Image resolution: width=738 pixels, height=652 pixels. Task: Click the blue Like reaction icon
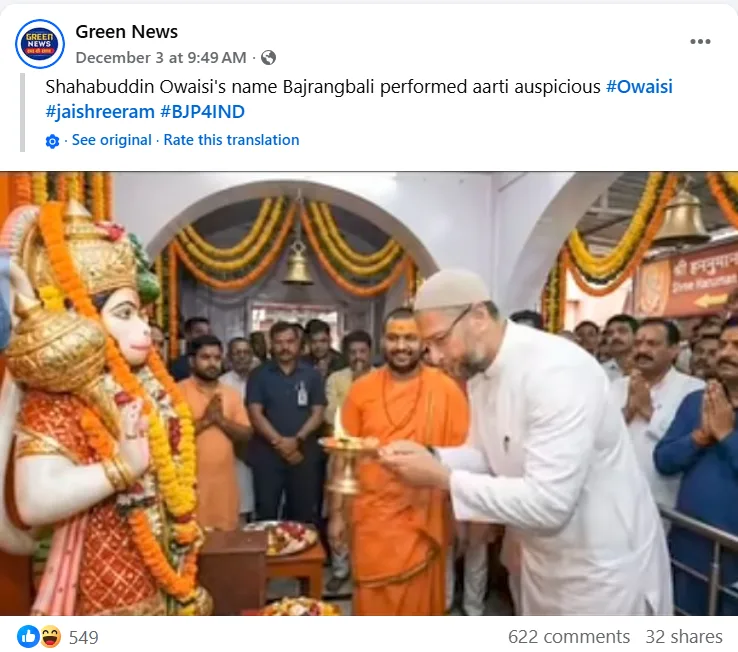28,636
